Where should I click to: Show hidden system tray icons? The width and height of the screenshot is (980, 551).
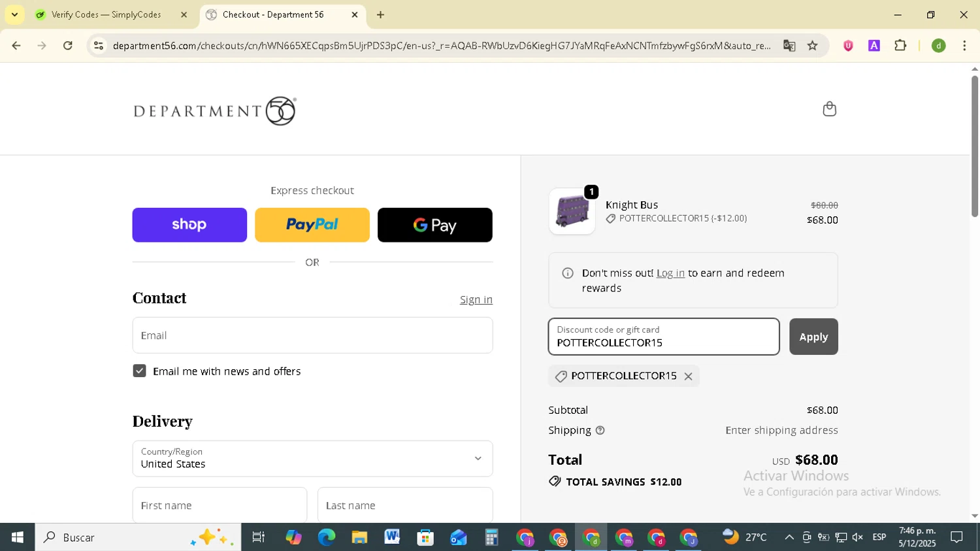click(789, 537)
